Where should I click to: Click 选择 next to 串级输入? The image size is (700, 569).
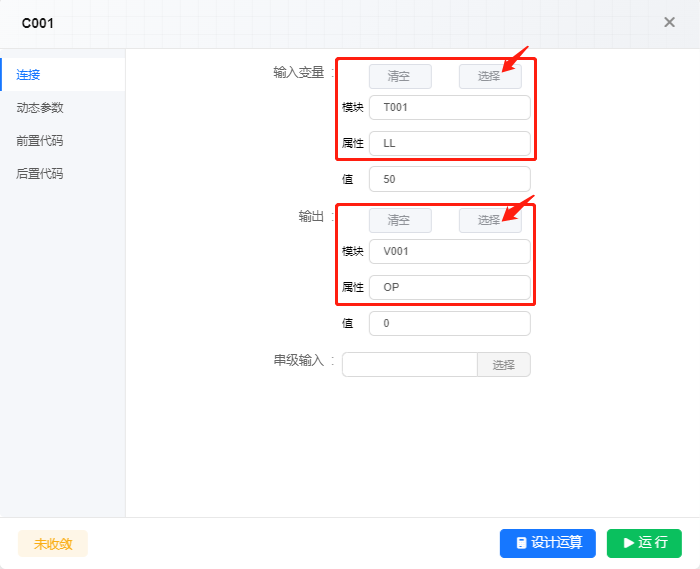tap(504, 365)
